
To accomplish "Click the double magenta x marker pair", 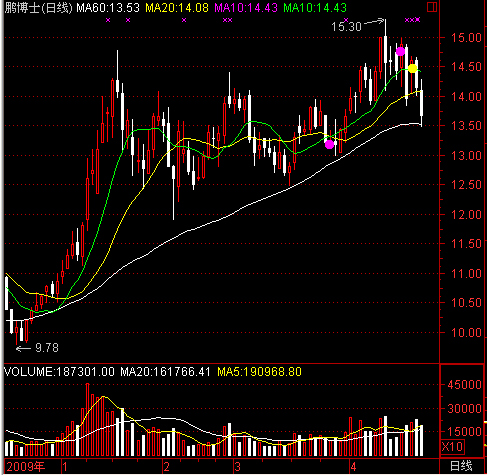I will click(227, 20).
